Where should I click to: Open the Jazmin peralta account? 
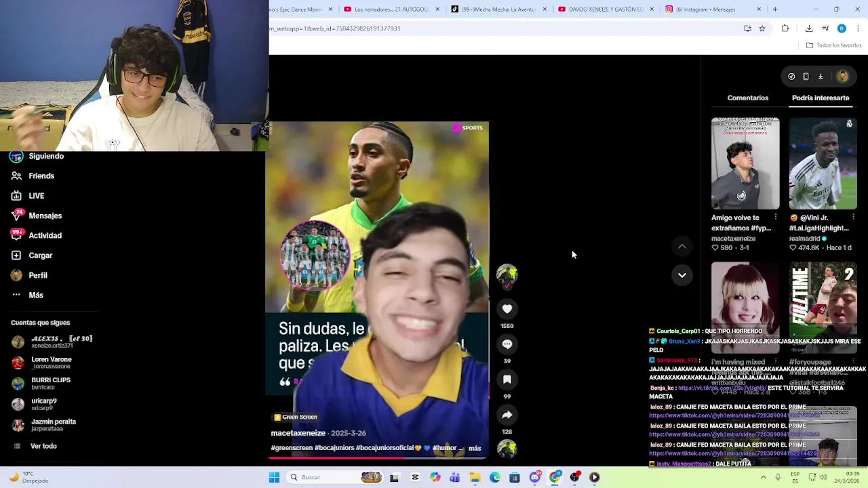click(44, 425)
